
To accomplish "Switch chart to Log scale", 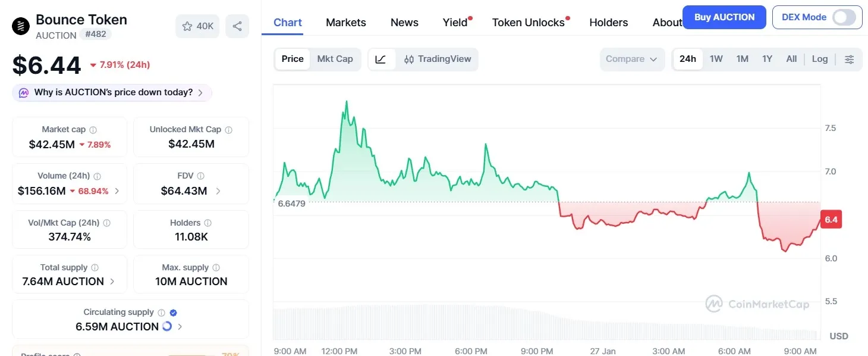I will (820, 59).
